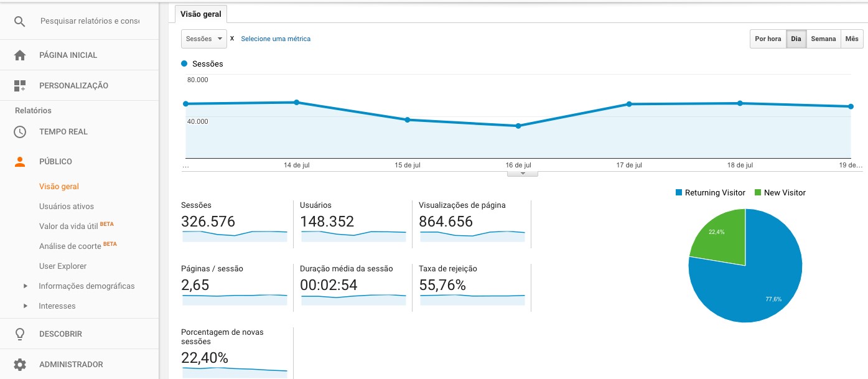Enable the Mês granularity option
This screenshot has width=868, height=379.
tap(852, 39)
